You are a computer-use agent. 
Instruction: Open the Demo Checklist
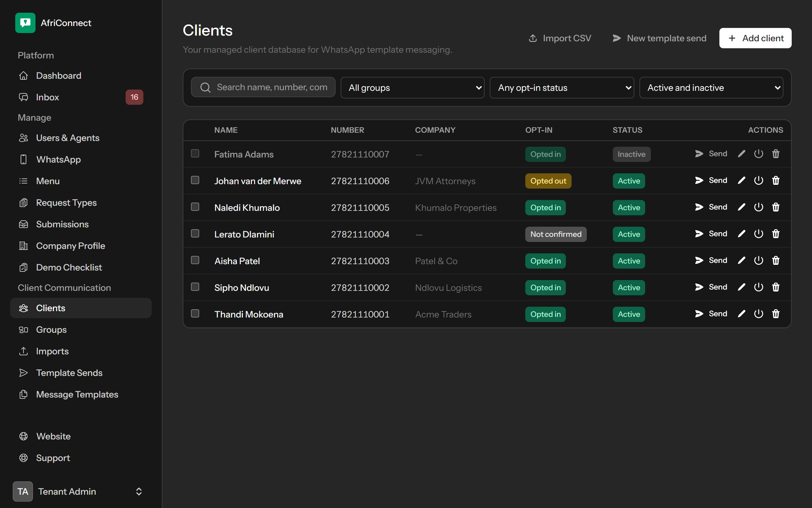point(81,267)
